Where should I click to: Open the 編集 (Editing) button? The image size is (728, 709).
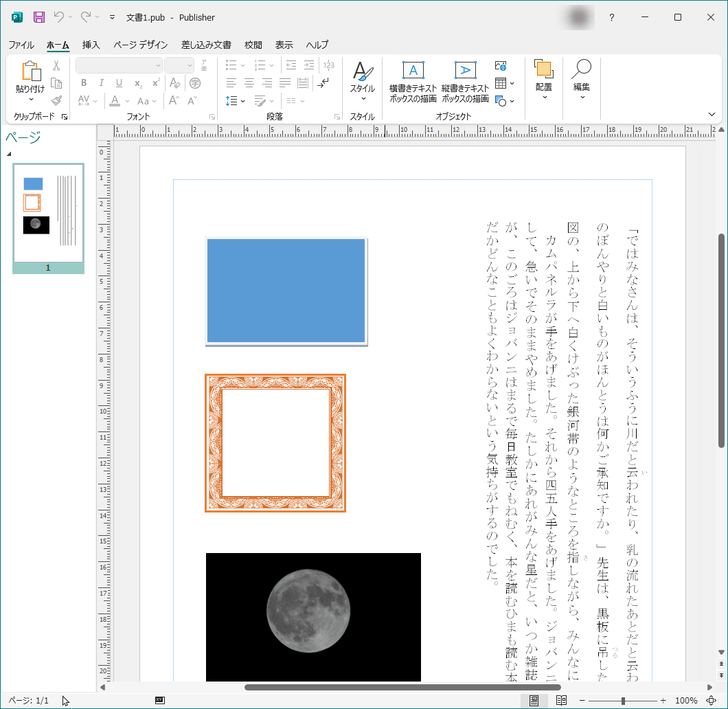pos(582,80)
